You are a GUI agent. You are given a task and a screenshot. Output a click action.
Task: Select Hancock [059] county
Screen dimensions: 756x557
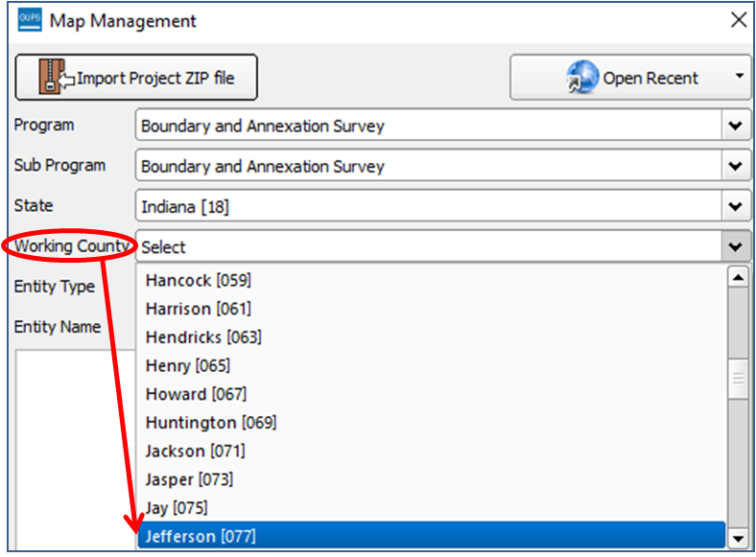tap(432, 281)
